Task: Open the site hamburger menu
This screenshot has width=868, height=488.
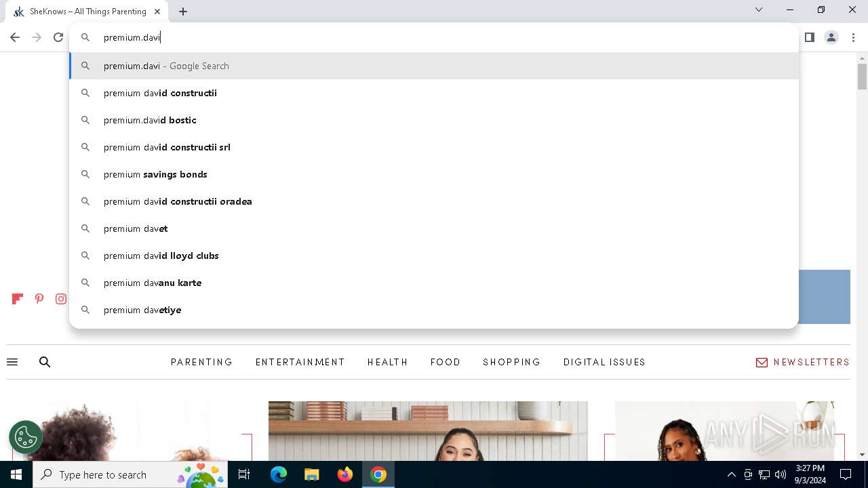Action: [12, 362]
